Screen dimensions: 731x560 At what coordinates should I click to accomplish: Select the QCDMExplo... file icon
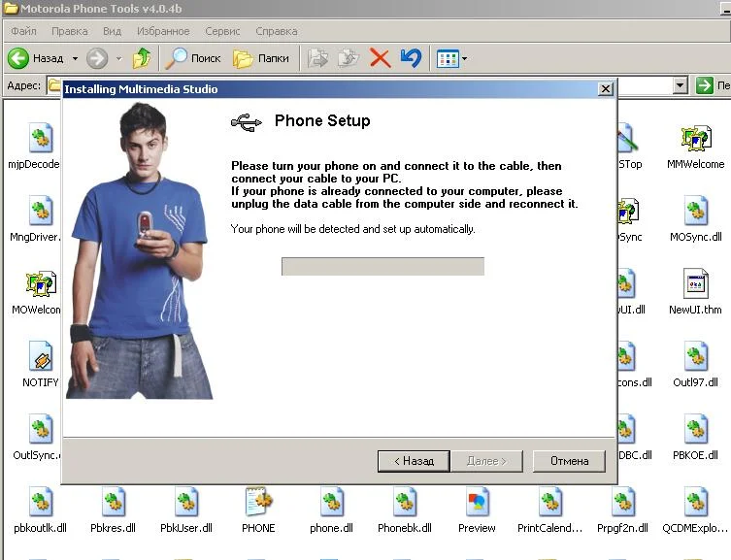(x=696, y=502)
